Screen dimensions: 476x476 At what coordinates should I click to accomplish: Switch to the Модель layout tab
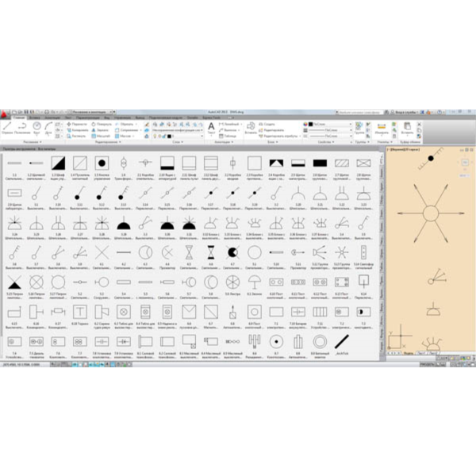pos(408,353)
